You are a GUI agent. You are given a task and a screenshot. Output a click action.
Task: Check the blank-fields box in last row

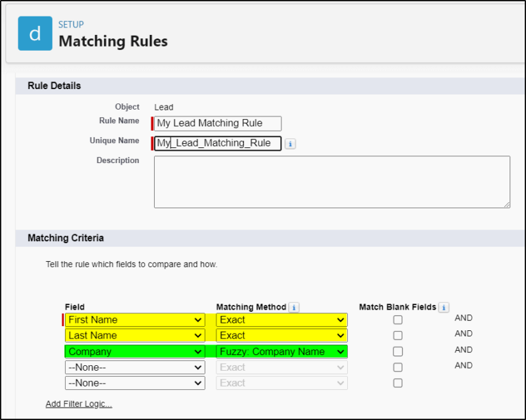click(398, 383)
